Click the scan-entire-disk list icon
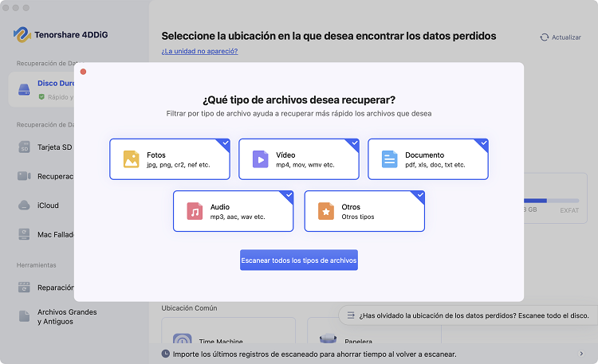 [351, 315]
